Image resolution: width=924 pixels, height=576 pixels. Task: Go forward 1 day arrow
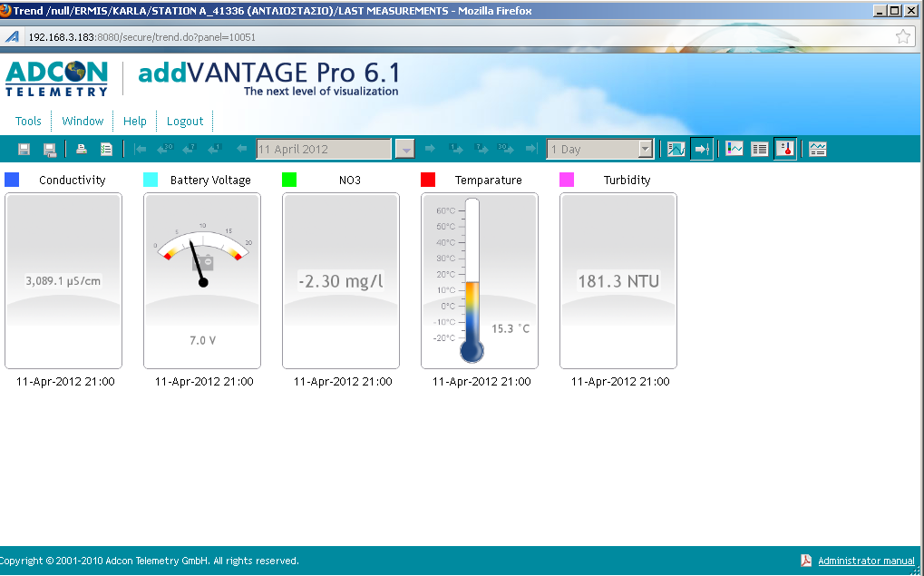455,149
